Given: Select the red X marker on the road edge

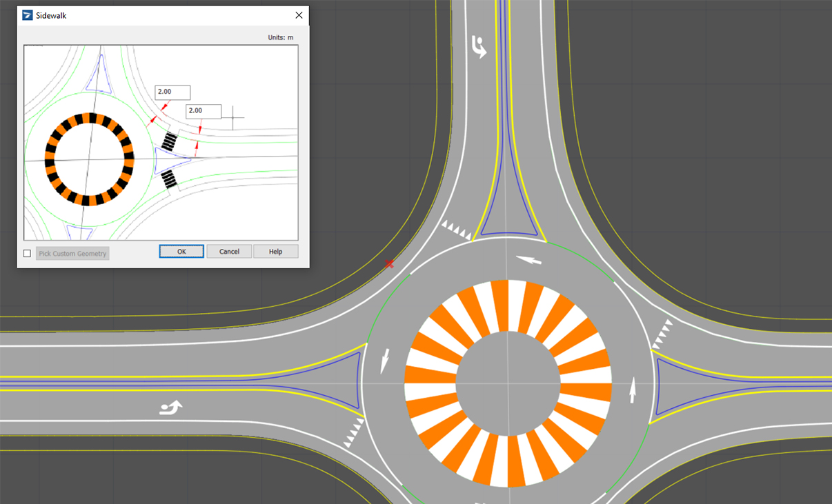Looking at the screenshot, I should click(389, 263).
